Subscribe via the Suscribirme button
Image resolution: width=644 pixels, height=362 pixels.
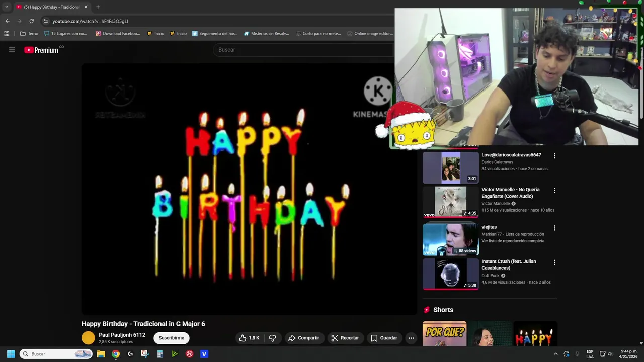point(171,338)
